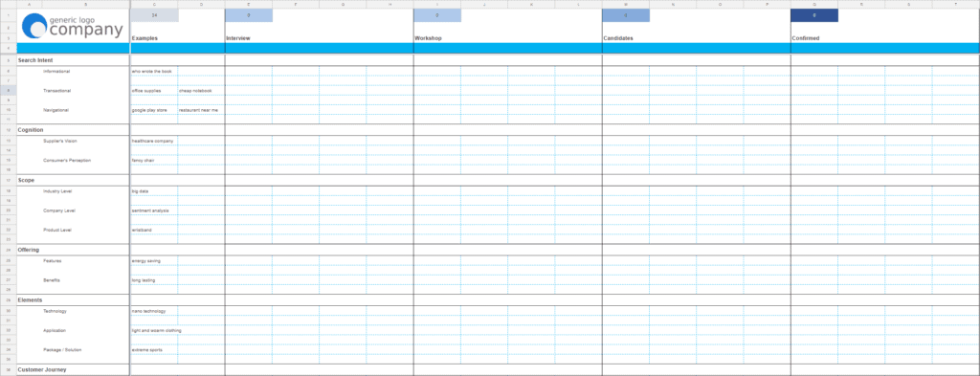
Task: Click the 'restaurant near me' example cell
Action: pyautogui.click(x=201, y=110)
